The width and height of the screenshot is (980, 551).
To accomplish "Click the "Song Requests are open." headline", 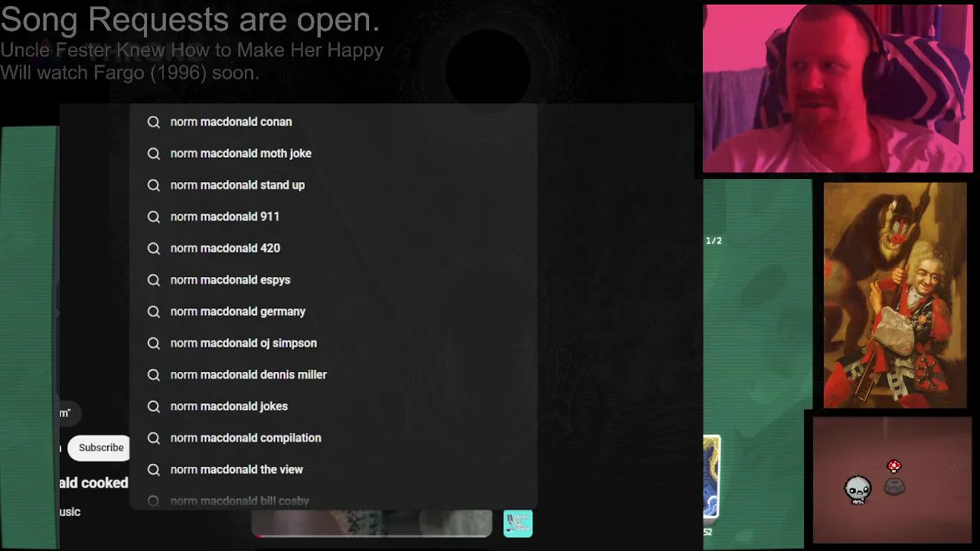I will pyautogui.click(x=190, y=19).
